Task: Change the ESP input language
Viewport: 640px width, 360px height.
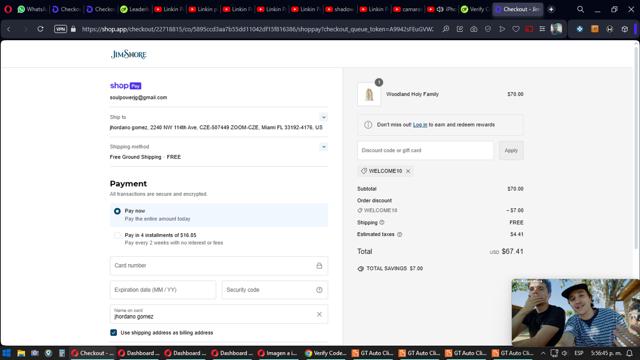Action: (579, 353)
